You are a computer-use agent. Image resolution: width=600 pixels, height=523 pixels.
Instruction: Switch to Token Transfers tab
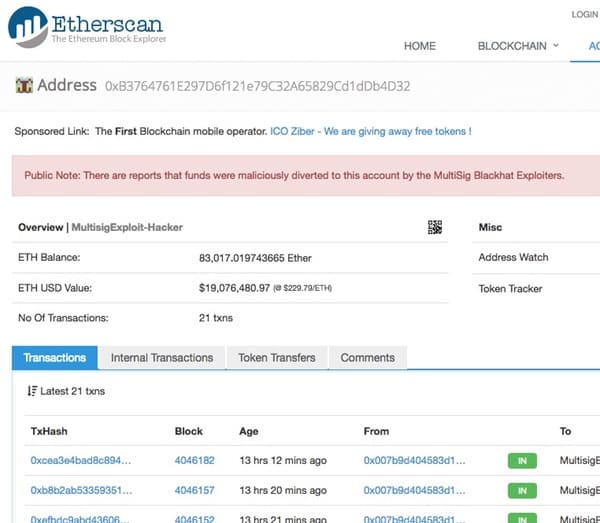[277, 358]
